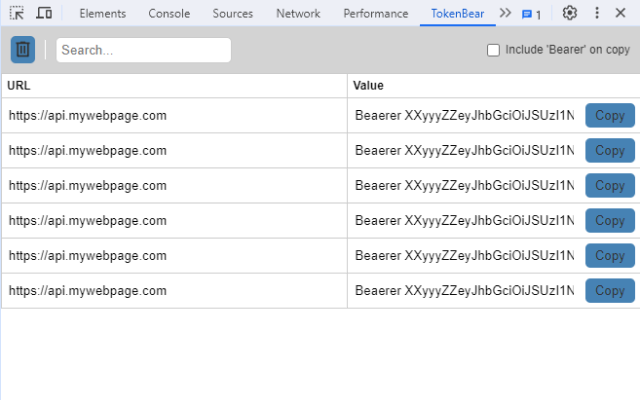Open the Network tab

click(x=298, y=14)
